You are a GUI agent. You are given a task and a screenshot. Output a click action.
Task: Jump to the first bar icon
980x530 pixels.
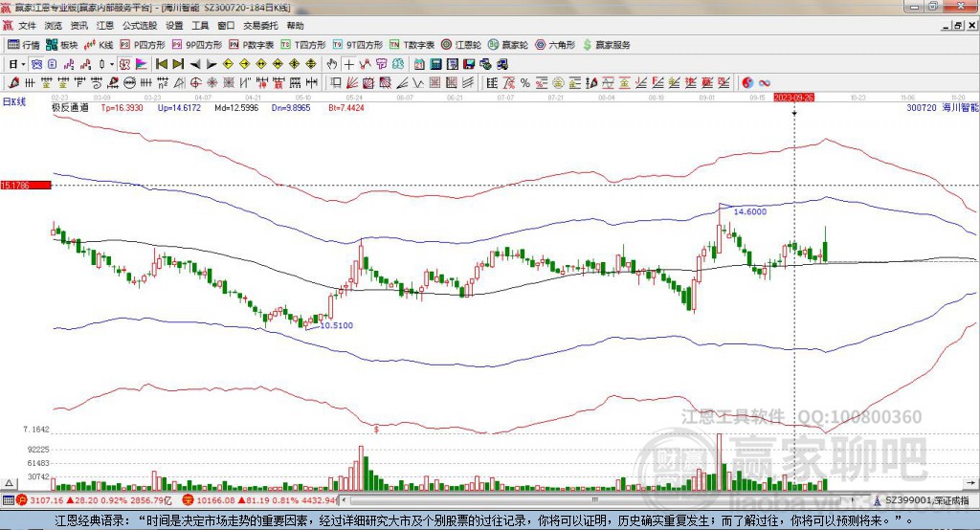[162, 64]
